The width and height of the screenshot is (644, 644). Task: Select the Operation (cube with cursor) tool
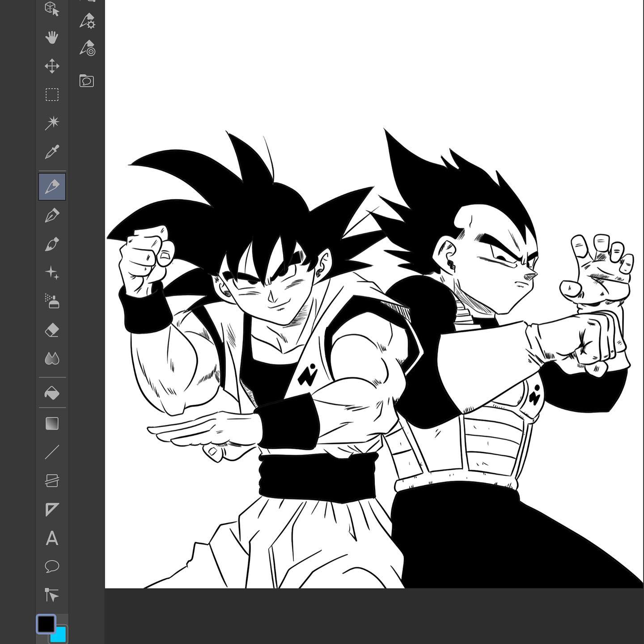pos(52,9)
